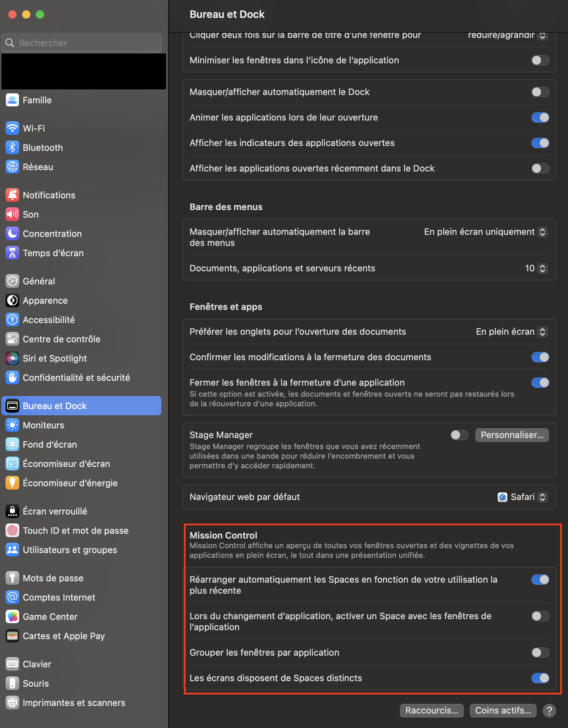
Task: Toggle Minimiser les fenêtres dans l'icône de l'application
Action: [x=540, y=60]
